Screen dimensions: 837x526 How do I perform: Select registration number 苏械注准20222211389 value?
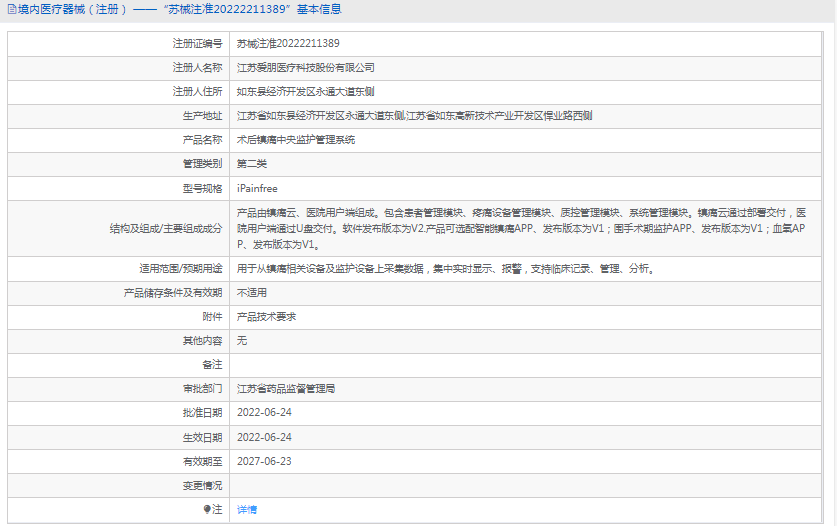tap(288, 44)
